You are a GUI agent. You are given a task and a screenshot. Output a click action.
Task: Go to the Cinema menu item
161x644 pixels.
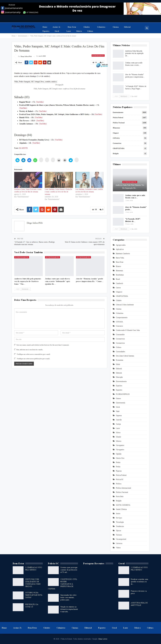116,27
